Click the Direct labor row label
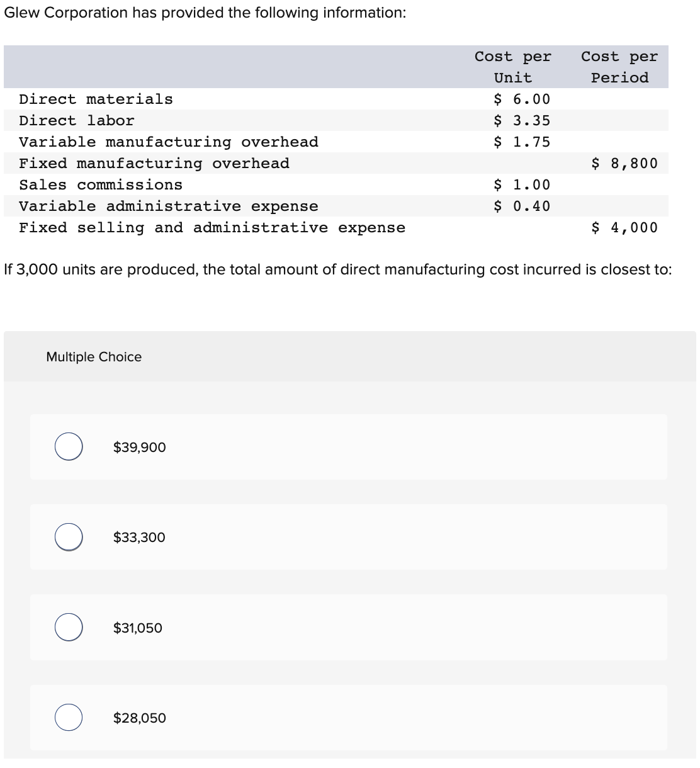The width and height of the screenshot is (700, 768). pos(76,121)
